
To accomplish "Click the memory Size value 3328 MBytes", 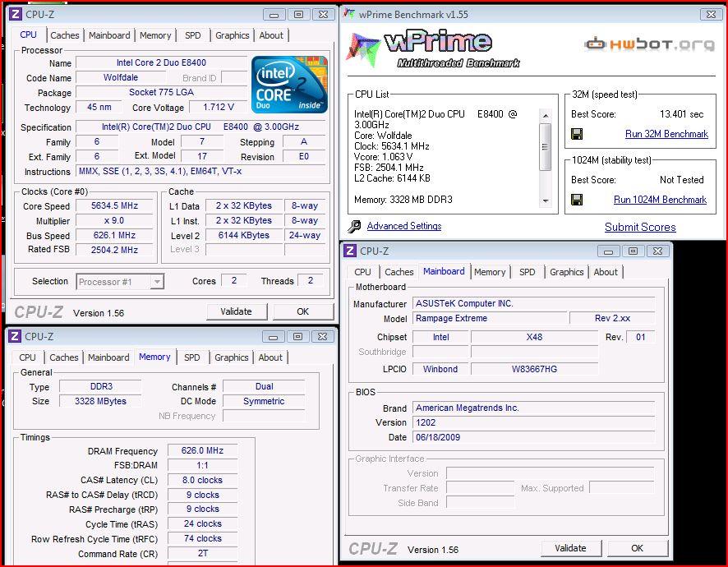I will pyautogui.click(x=100, y=401).
